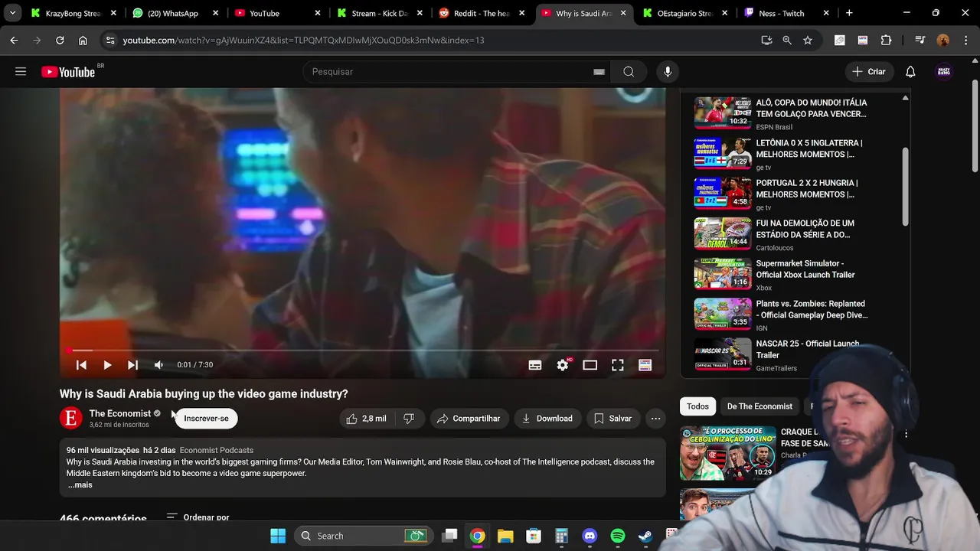The image size is (980, 551).
Task: Save video to a playlist with Salvar
Action: click(612, 419)
